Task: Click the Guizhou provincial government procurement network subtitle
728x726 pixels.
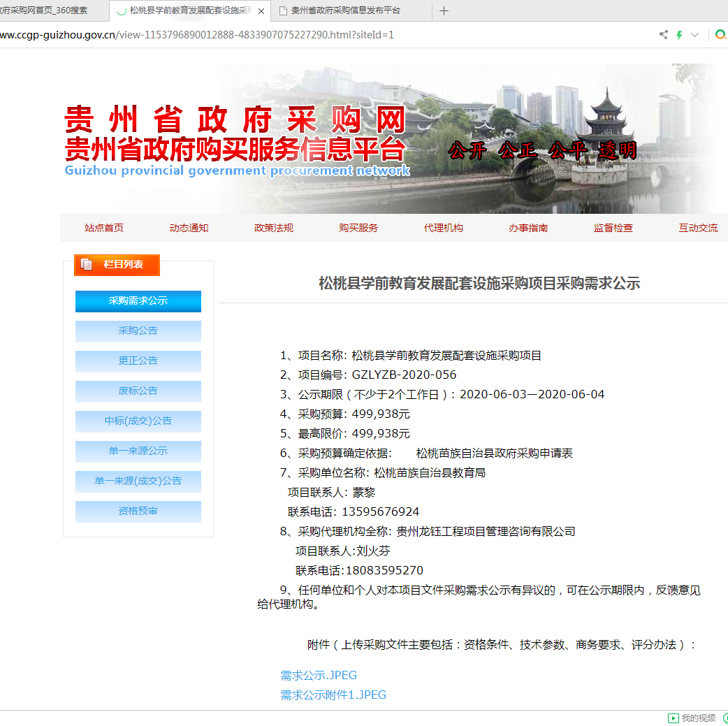Action: [x=237, y=170]
